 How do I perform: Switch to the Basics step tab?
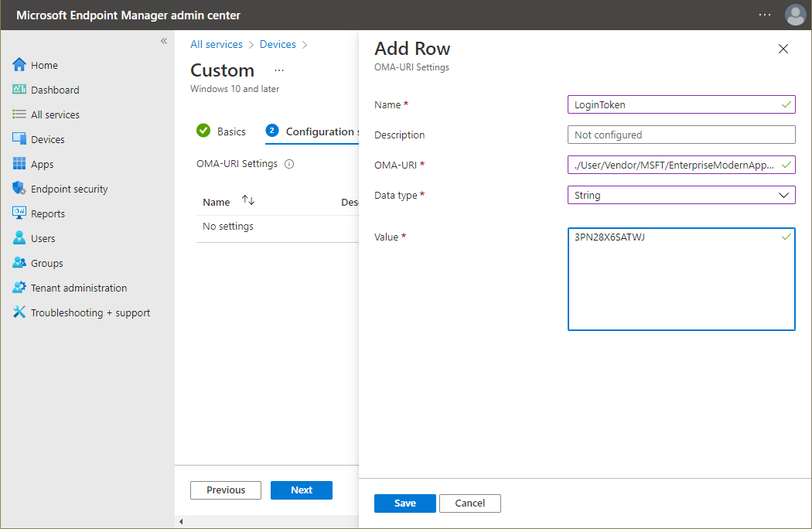click(x=221, y=131)
